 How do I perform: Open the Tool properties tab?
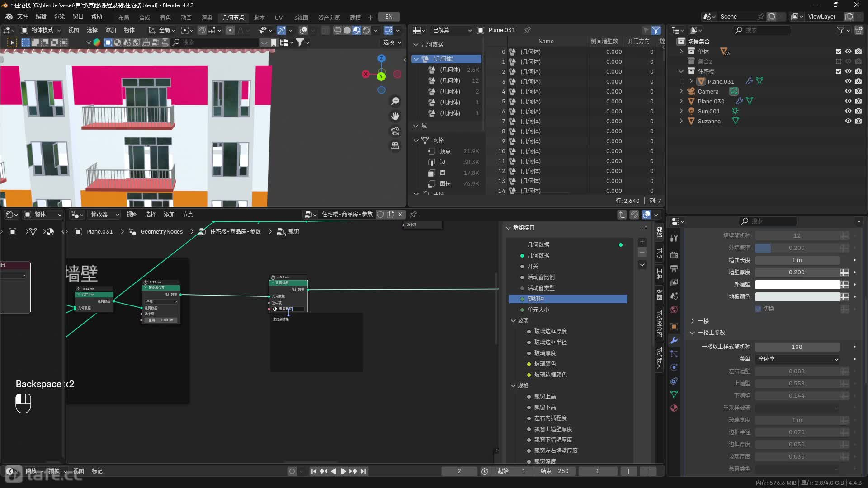point(674,238)
